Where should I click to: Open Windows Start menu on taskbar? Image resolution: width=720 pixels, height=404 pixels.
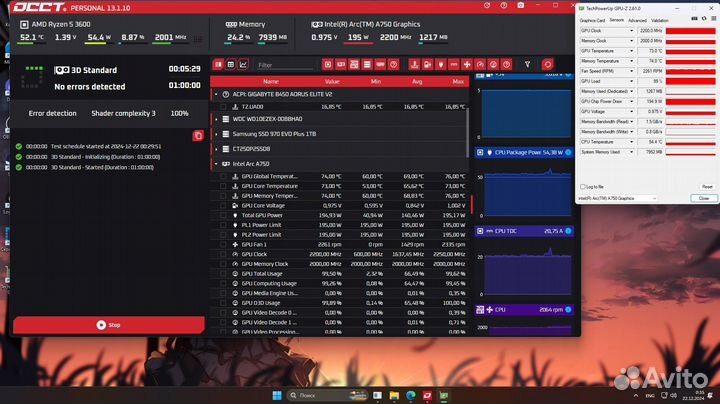[x=276, y=396]
